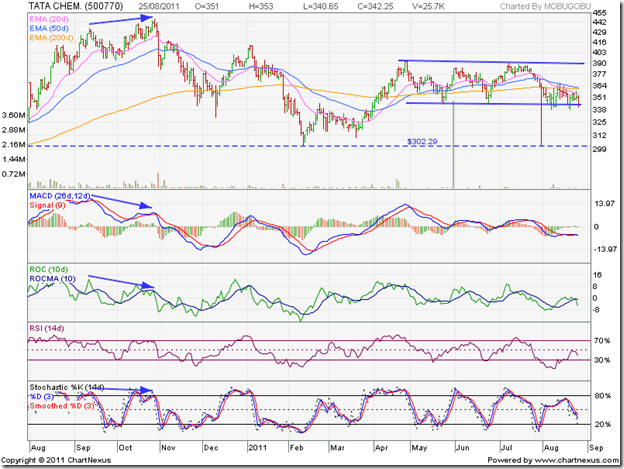Click the O=351 open price value
624x469 pixels.
click(207, 6)
